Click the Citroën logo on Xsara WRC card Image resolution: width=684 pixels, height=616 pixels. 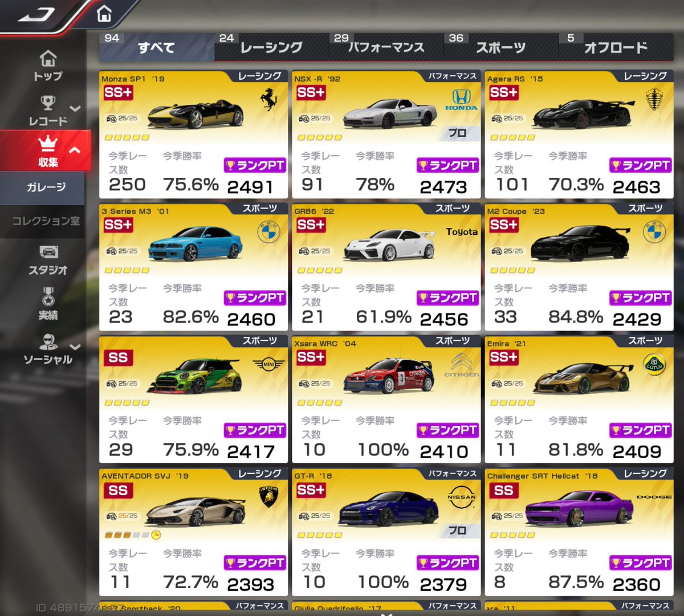(x=461, y=365)
